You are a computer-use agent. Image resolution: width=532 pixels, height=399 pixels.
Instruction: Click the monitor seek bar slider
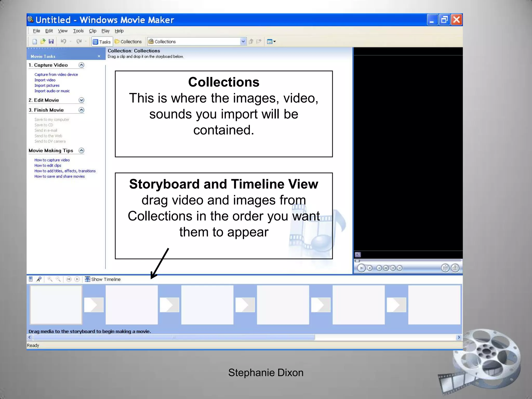[357, 261]
